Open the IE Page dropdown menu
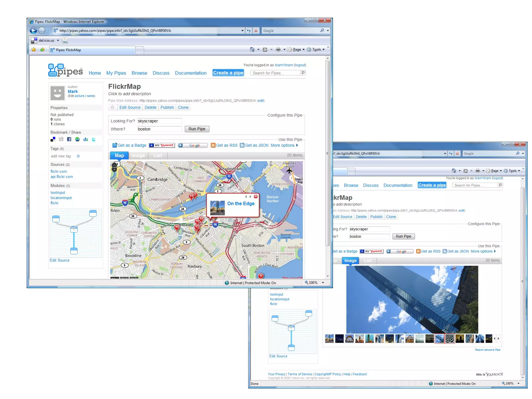This screenshot has width=532, height=399. coord(296,50)
